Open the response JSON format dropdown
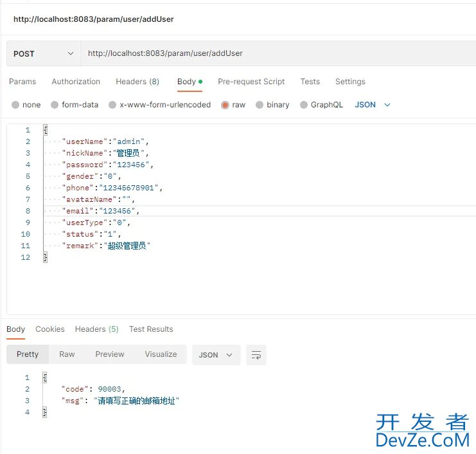 [216, 355]
